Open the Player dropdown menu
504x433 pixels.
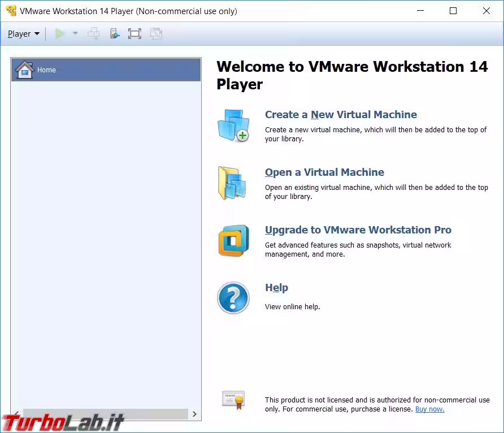(23, 34)
